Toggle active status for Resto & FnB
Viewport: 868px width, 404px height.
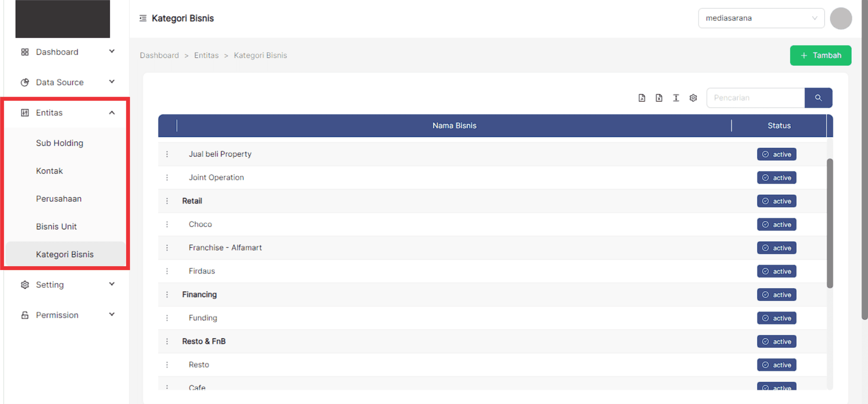(x=776, y=342)
